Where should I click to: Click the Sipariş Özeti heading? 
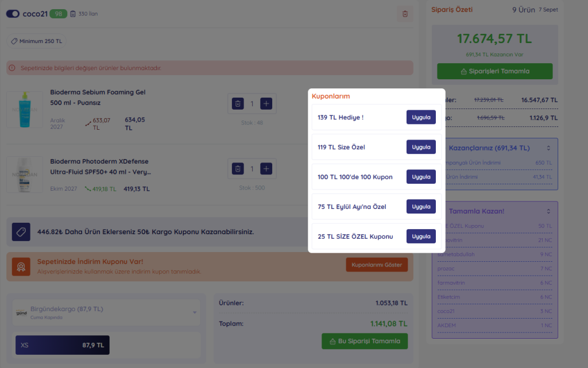452,10
